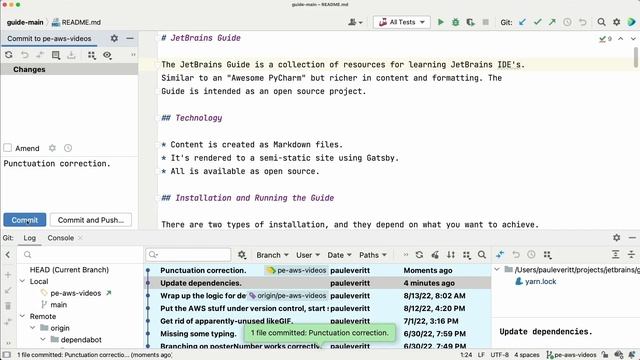Update project via blue Git arrow
The image size is (640, 360).
522,22
